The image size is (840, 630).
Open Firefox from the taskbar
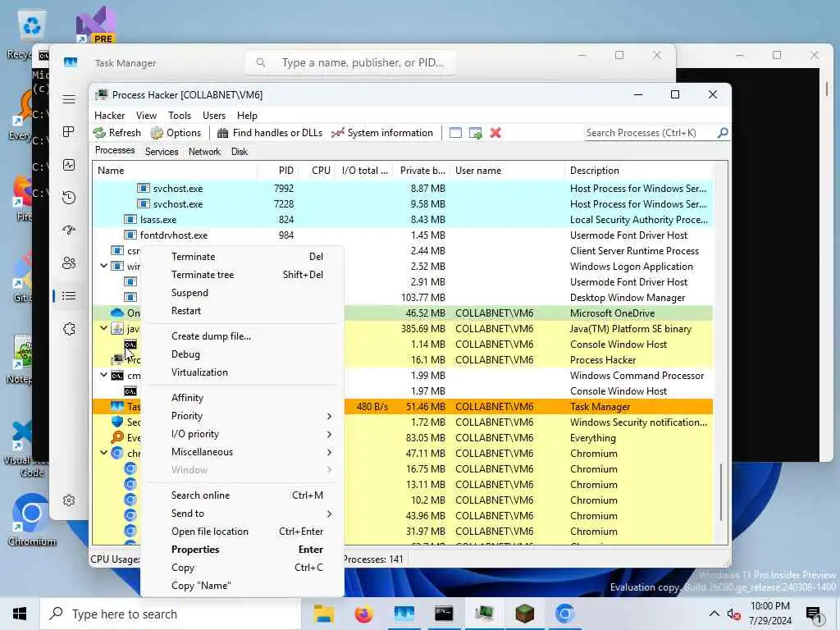[363, 614]
